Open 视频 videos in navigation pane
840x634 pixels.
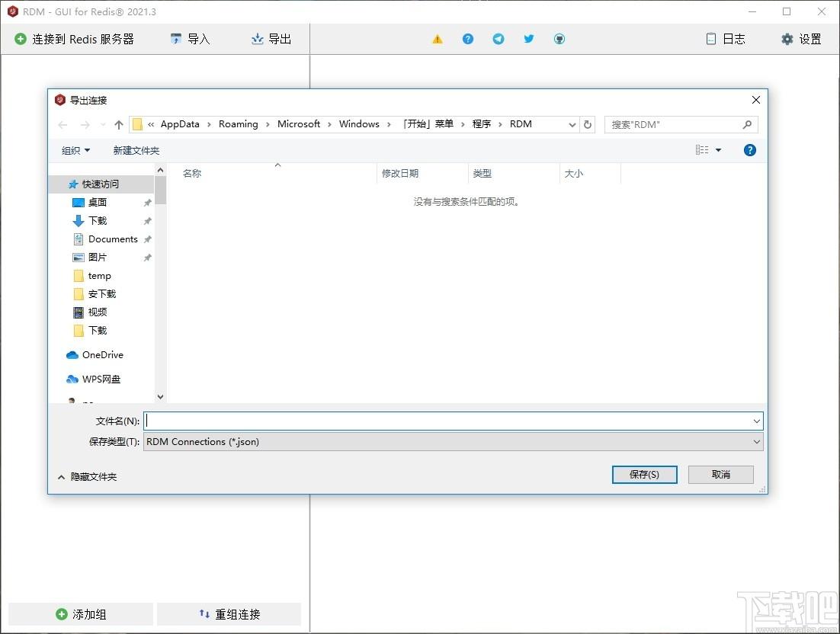tap(98, 312)
